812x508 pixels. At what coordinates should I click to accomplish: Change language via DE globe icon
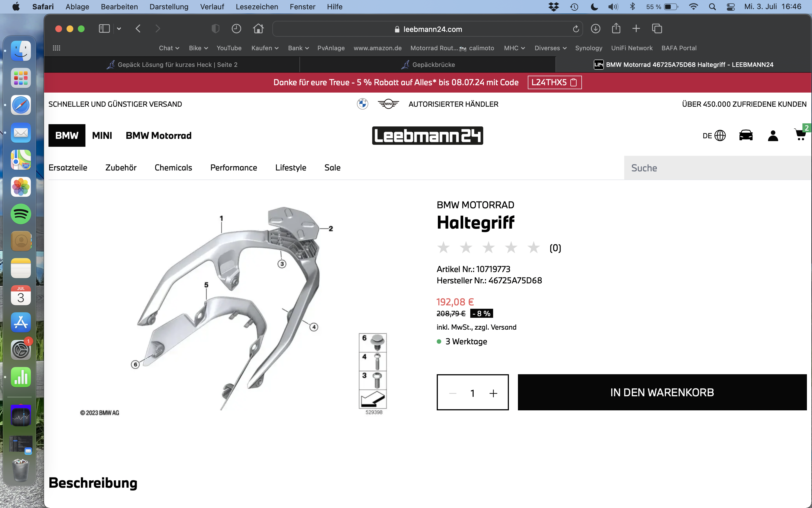click(x=714, y=136)
